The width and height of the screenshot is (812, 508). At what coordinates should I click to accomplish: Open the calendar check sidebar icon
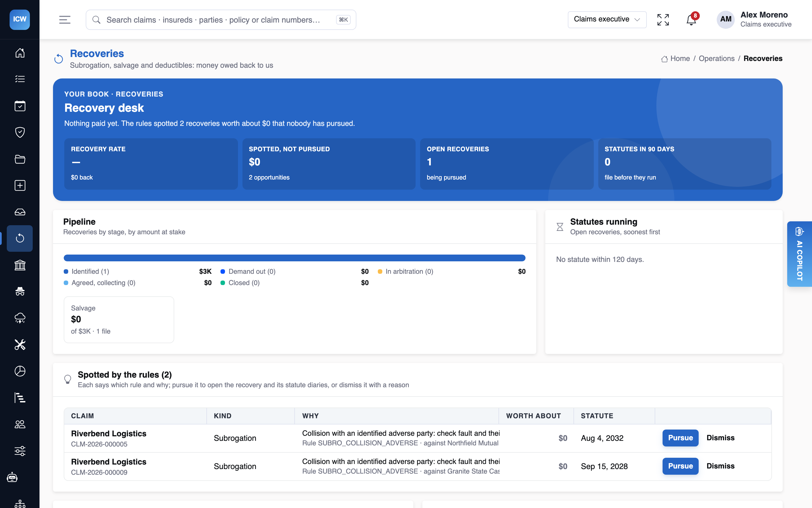click(20, 106)
